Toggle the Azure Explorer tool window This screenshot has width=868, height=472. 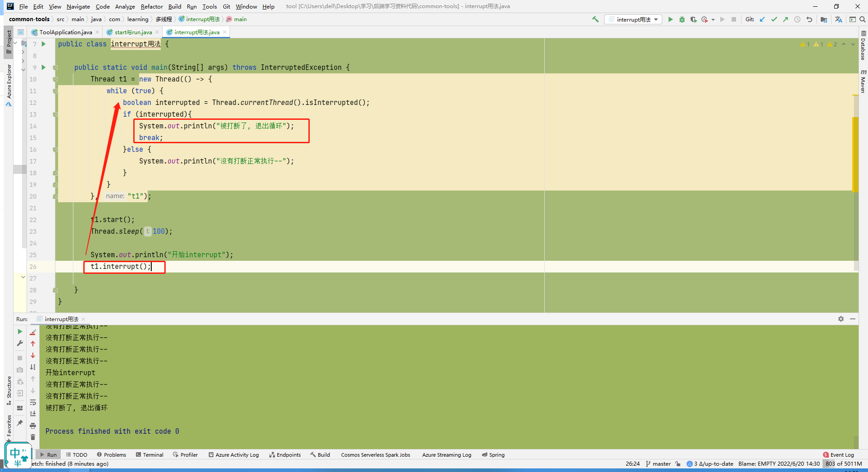9,85
